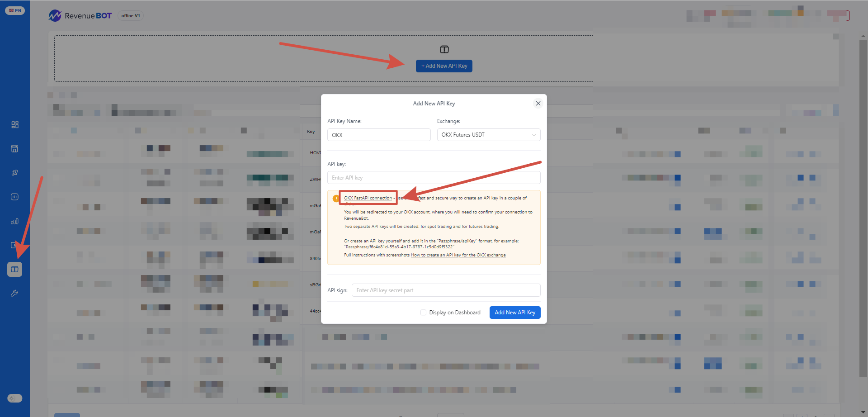
Task: Close the Add New API Key dialog
Action: (x=538, y=104)
